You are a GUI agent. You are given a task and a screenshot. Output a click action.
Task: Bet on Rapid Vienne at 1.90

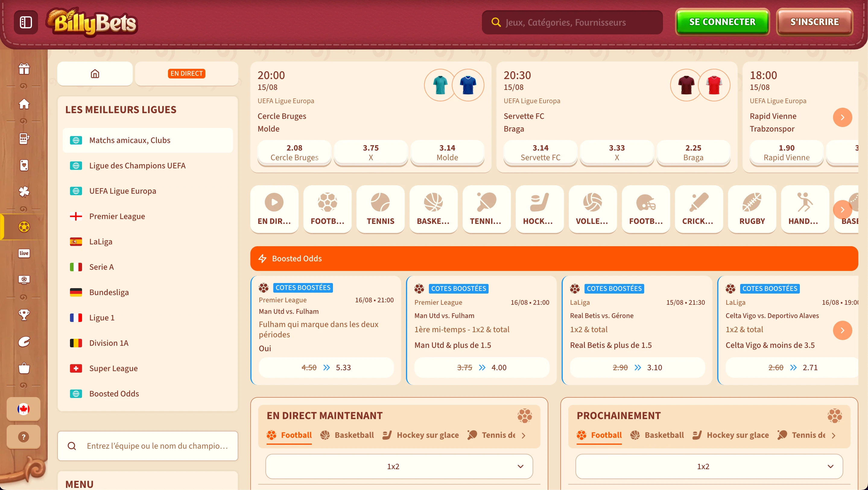(x=787, y=153)
